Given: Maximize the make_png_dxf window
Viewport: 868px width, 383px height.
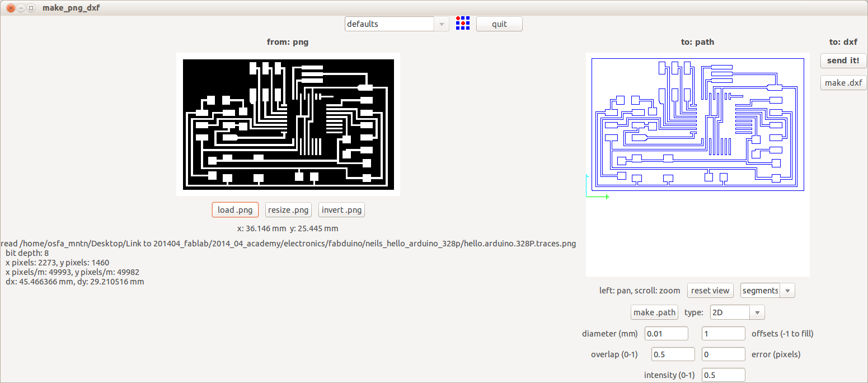Looking at the screenshot, I should tap(31, 8).
